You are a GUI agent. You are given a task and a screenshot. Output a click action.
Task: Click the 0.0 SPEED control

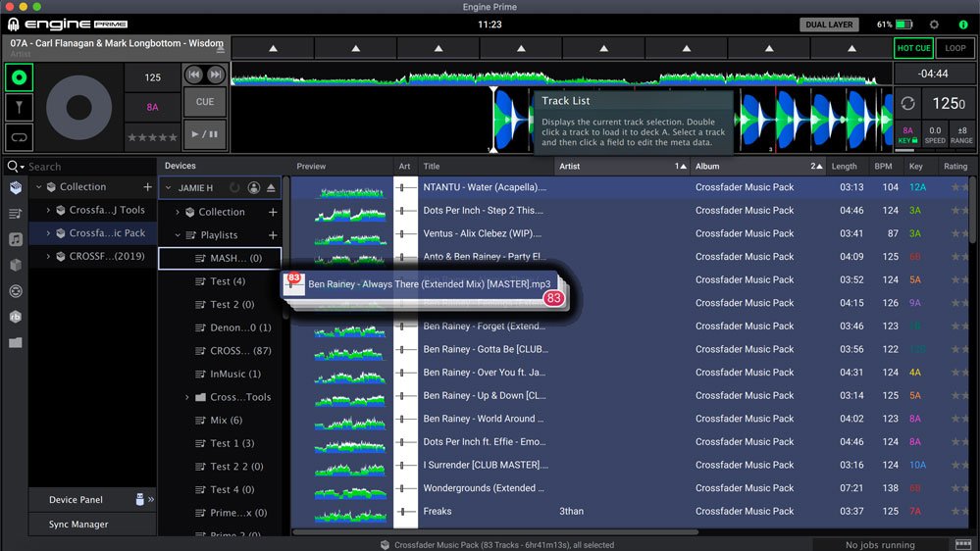tap(934, 135)
